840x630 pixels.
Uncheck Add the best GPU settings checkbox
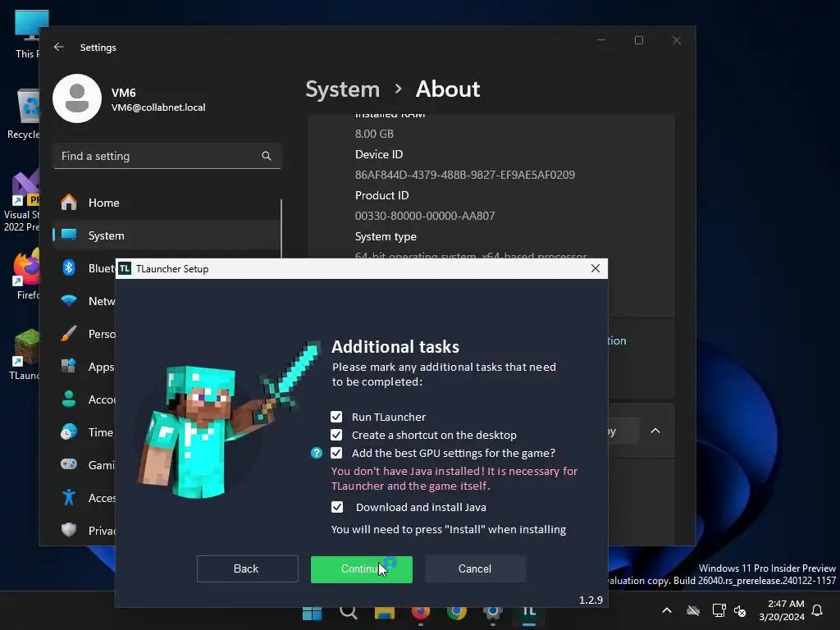336,453
